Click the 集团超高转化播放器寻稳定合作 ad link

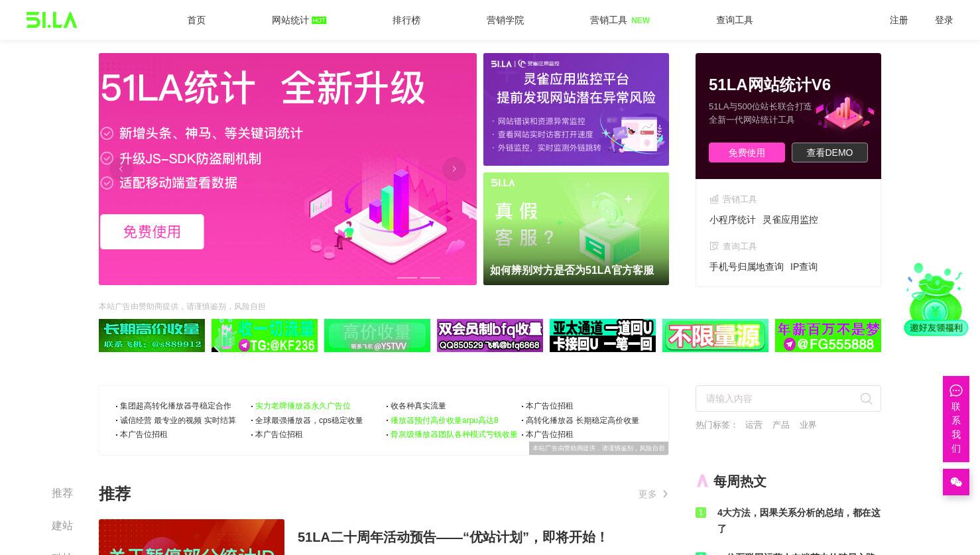pyautogui.click(x=176, y=406)
